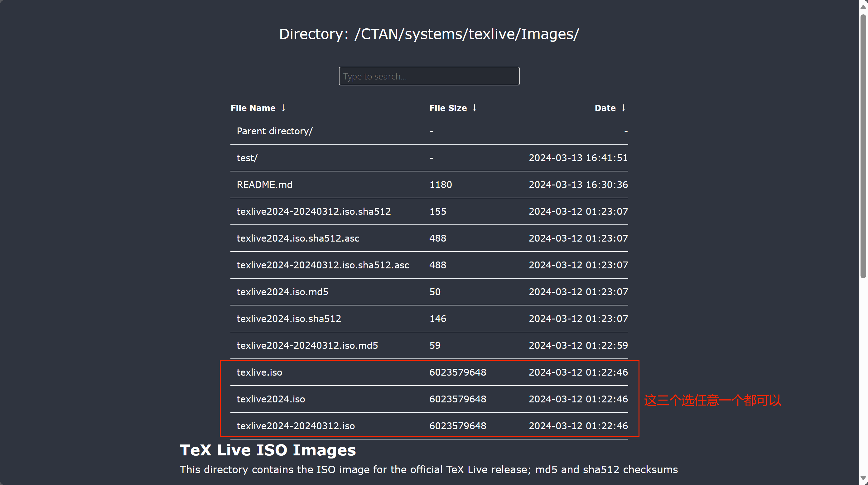This screenshot has height=485, width=868.
Task: Open texlive2024.iso.sha512.asc signature
Action: coord(297,238)
